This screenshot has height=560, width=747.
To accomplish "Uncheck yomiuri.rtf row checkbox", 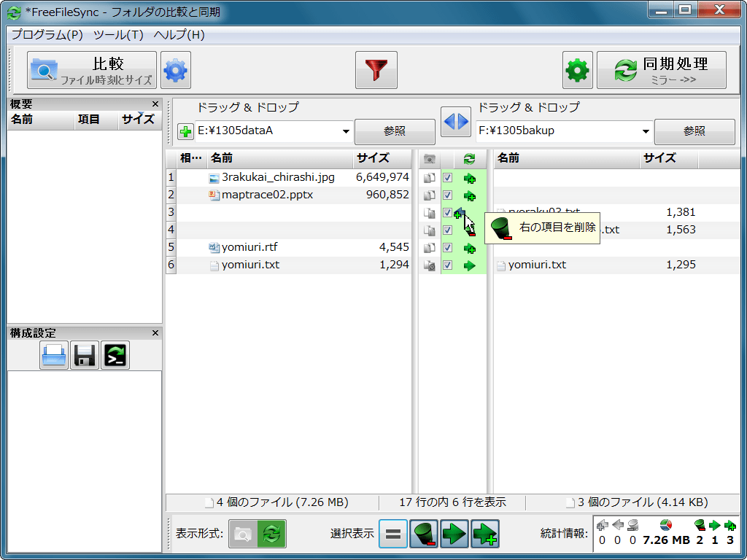I will pyautogui.click(x=447, y=248).
